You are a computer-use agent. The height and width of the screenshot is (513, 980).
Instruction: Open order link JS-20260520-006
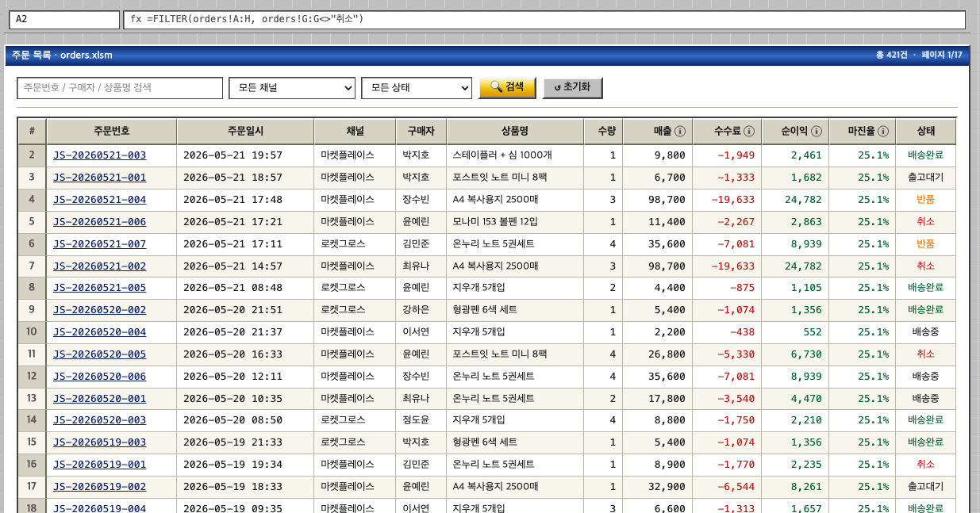click(99, 377)
